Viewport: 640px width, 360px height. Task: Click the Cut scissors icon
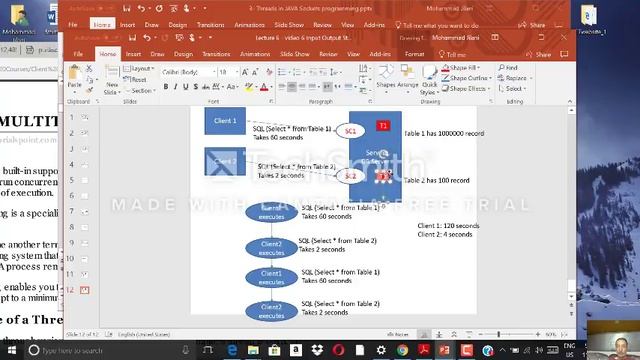(89, 69)
